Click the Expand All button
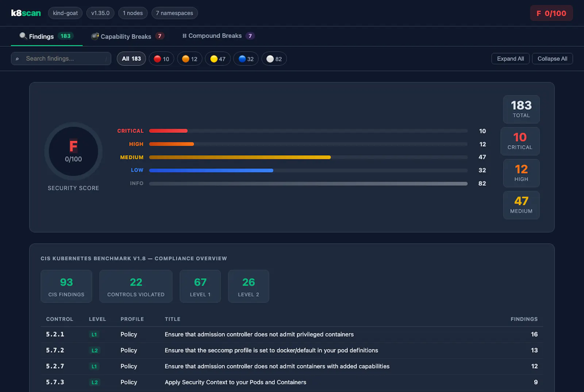The width and height of the screenshot is (584, 392). pyautogui.click(x=510, y=59)
